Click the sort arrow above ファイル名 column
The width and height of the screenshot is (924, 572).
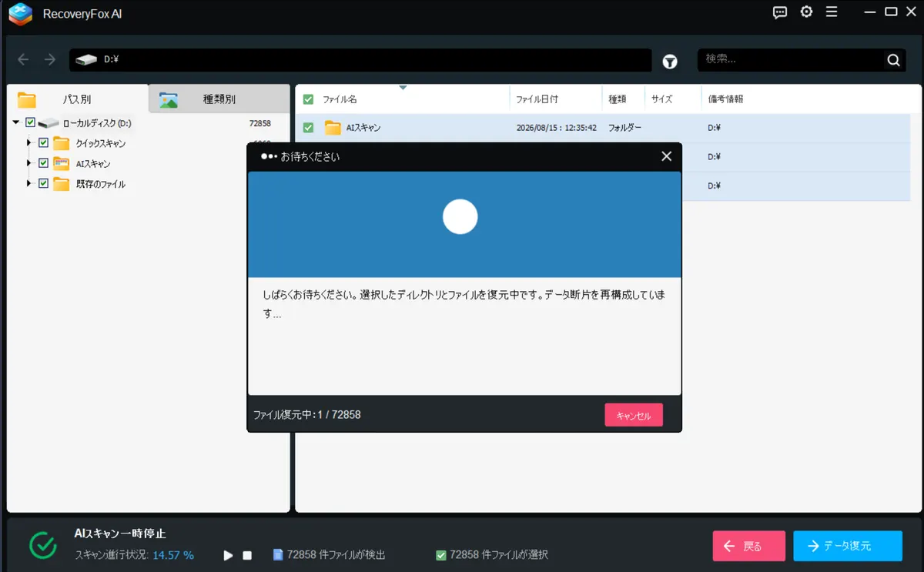[x=402, y=88]
